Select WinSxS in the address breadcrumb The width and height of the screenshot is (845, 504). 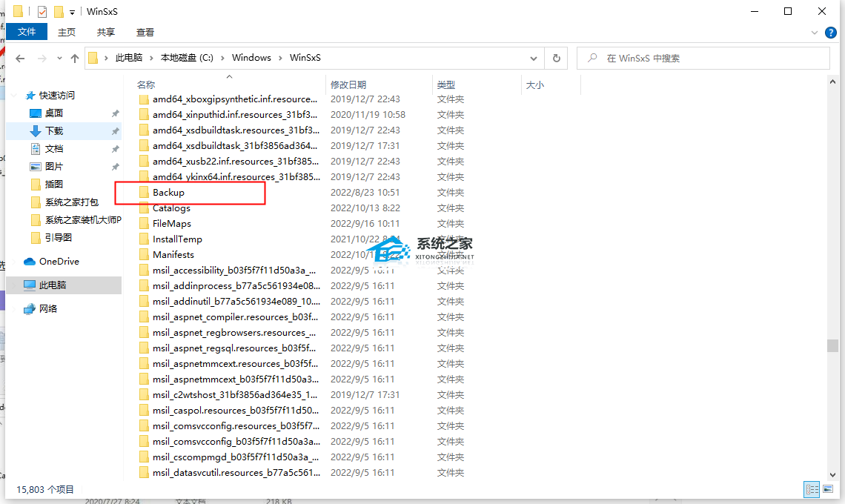[x=305, y=58]
